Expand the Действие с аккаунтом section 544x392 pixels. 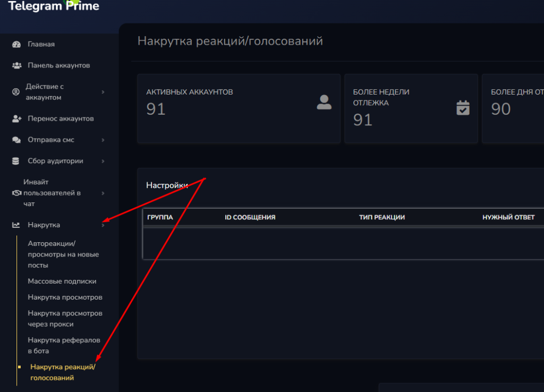point(104,92)
